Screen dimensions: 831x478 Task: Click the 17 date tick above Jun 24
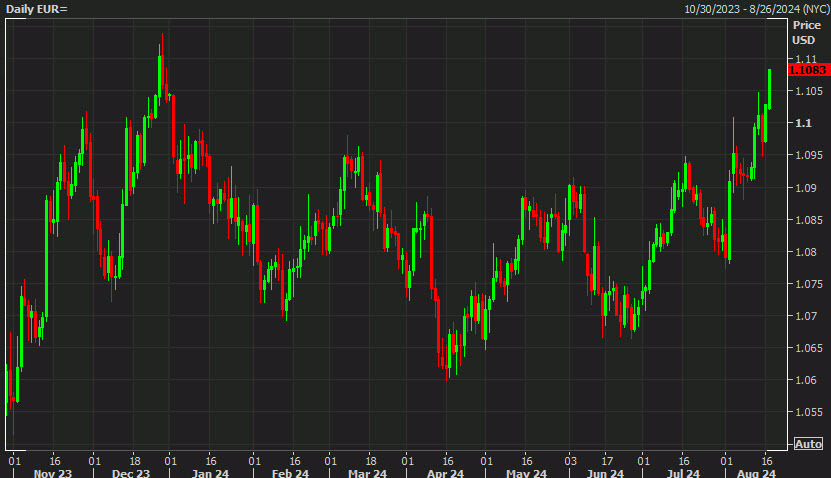point(607,461)
